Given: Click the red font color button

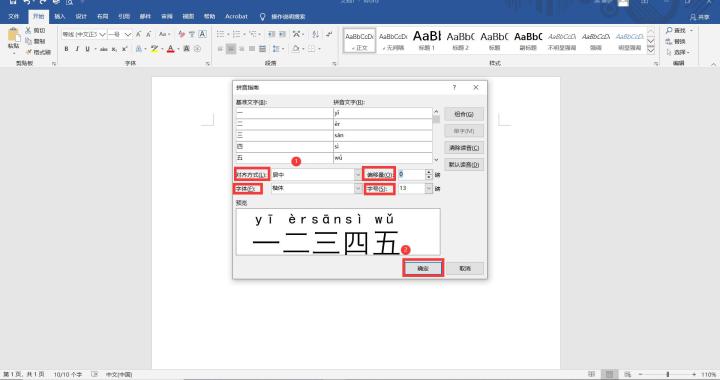Looking at the screenshot, I should [x=170, y=49].
